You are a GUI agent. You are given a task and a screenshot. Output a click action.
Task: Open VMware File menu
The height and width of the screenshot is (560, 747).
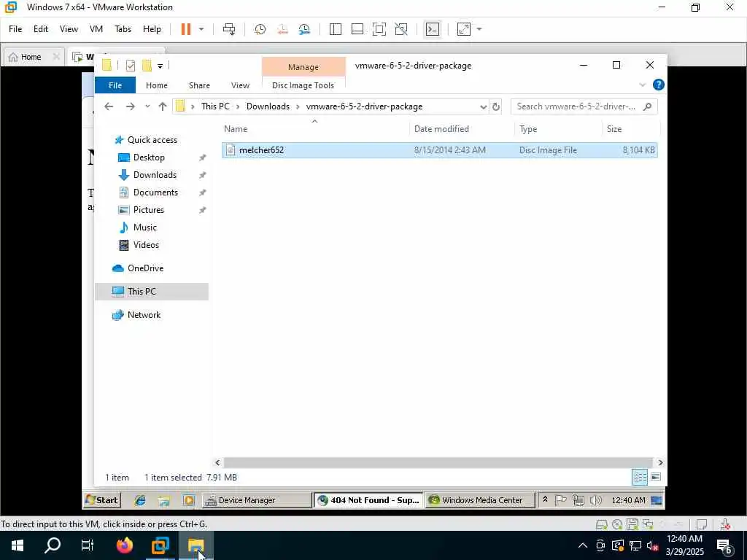(x=15, y=29)
